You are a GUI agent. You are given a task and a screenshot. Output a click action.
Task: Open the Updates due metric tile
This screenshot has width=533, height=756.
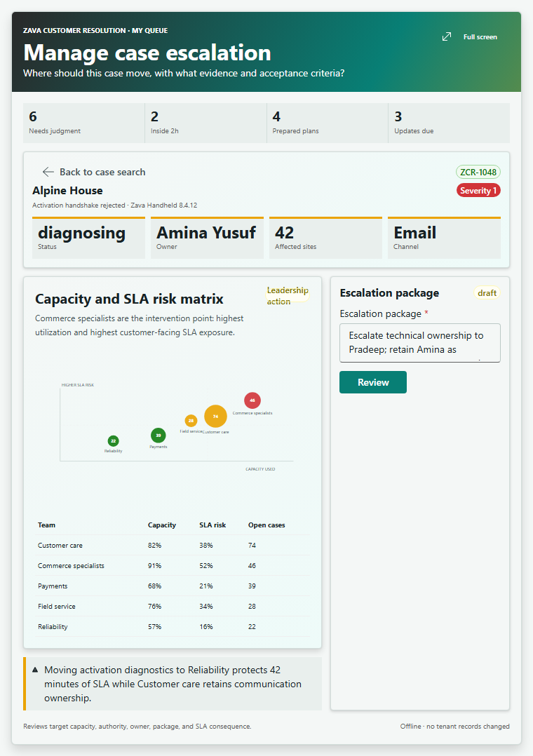coord(449,123)
